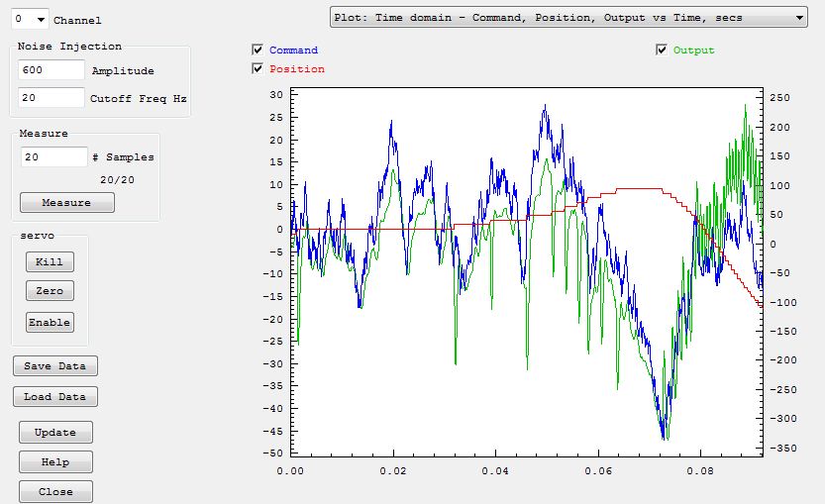Screen dimensions: 825x504
Task: Toggle the Command trace checkbox
Action: pos(258,50)
